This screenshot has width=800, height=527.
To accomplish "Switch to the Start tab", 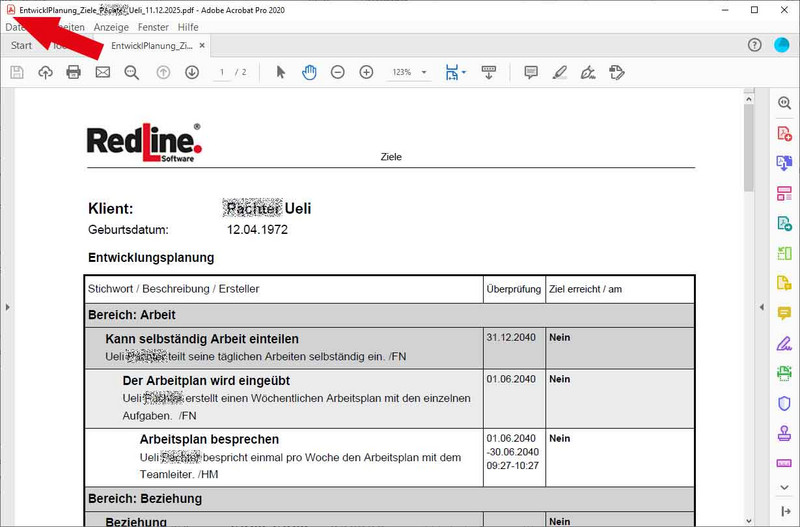I will click(x=21, y=46).
